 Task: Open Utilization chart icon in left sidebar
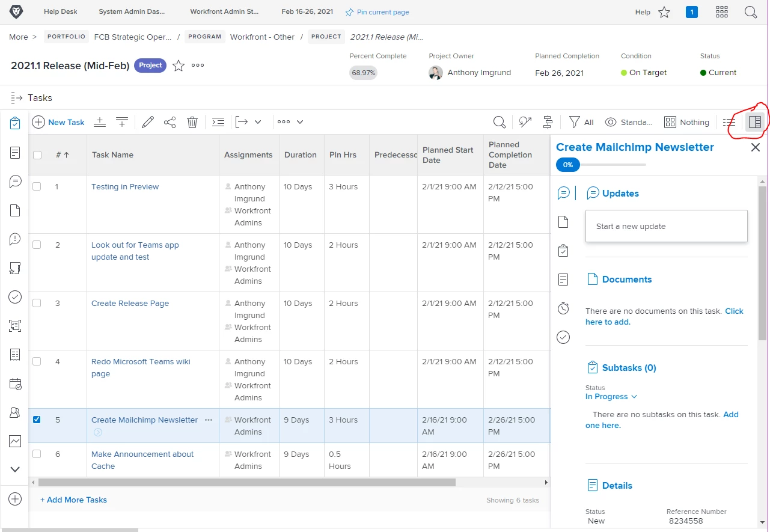16,441
